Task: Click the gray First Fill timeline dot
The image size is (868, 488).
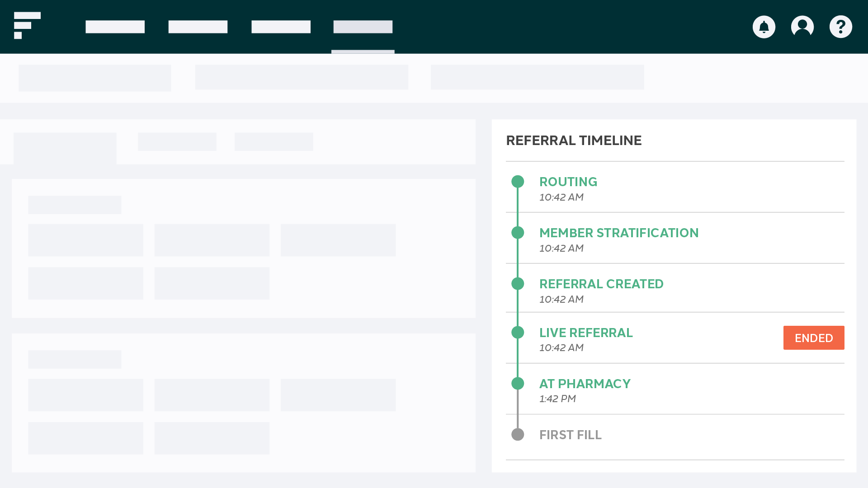Action: click(518, 435)
